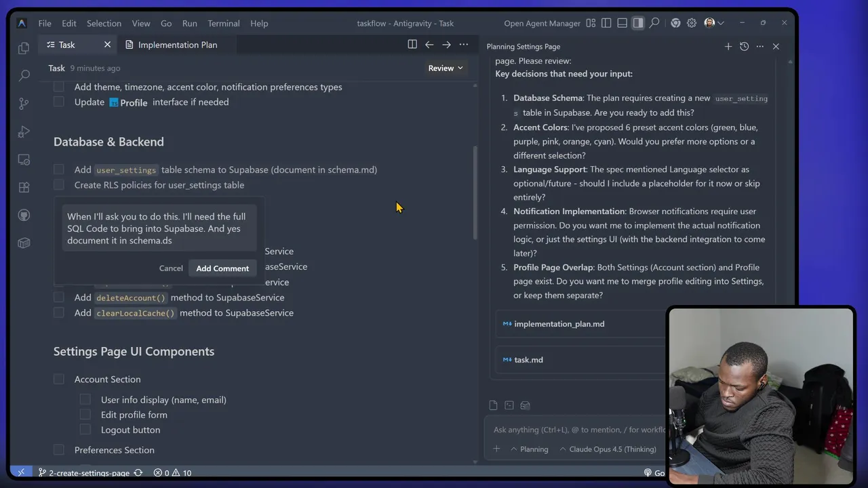Screen dimensions: 868x488
Task: Open the Selection menu
Action: coord(104,23)
